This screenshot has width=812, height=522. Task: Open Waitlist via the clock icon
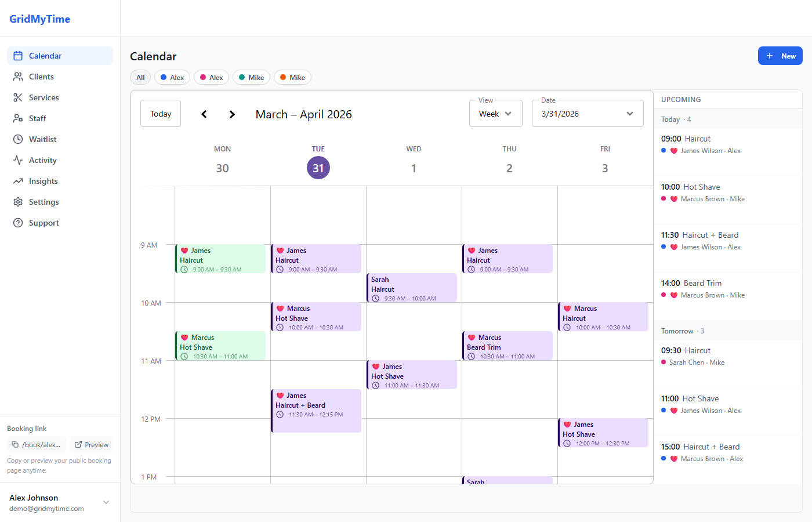(x=17, y=139)
